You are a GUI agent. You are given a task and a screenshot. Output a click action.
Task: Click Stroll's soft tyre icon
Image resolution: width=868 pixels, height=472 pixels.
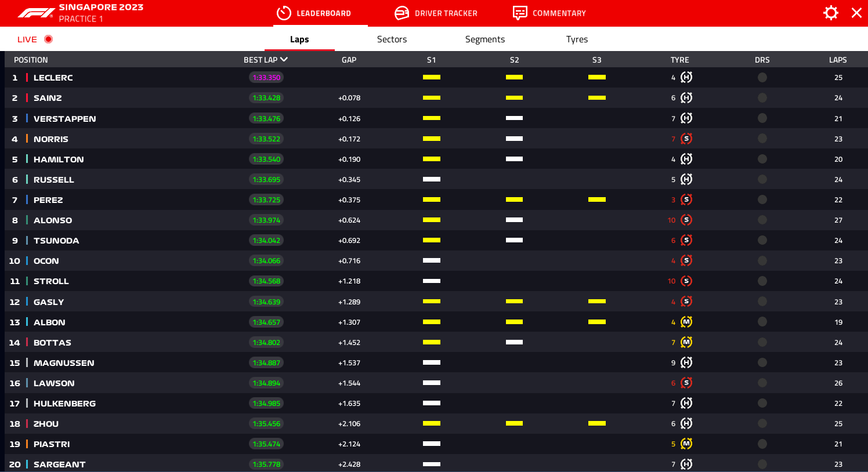click(686, 281)
